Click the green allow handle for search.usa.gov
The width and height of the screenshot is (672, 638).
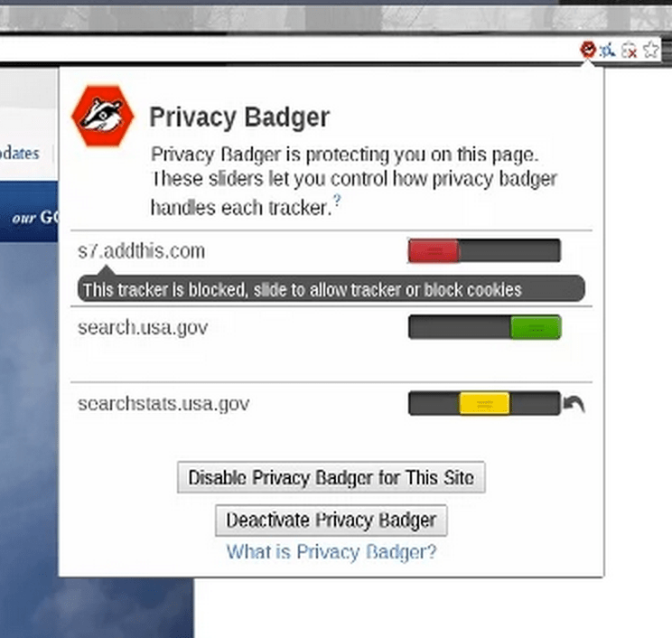click(536, 327)
